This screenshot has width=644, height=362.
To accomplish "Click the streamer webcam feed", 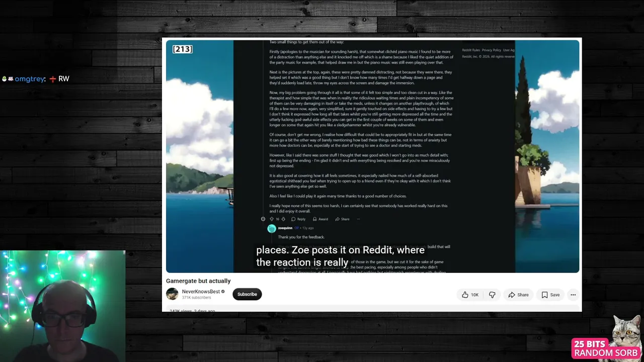I will click(x=62, y=306).
